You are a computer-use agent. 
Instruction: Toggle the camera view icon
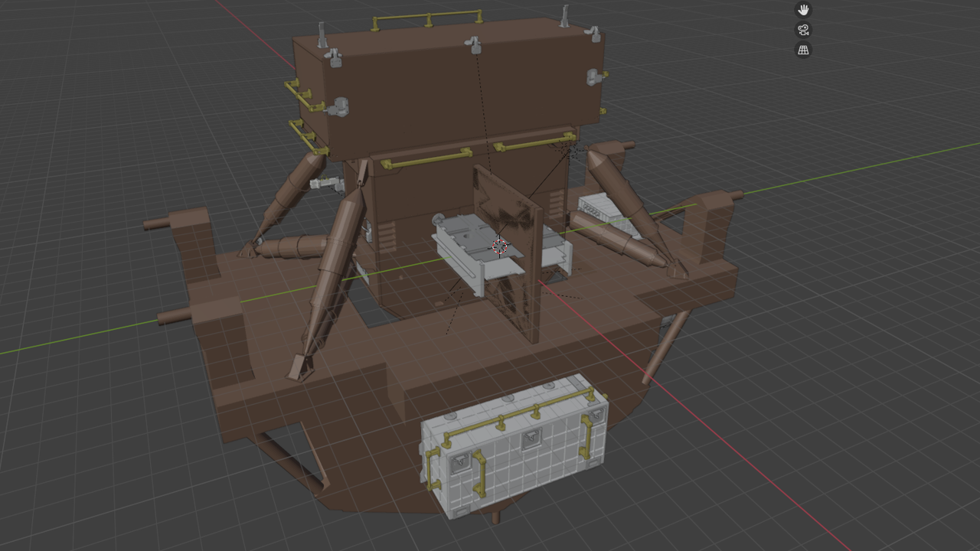pyautogui.click(x=803, y=31)
